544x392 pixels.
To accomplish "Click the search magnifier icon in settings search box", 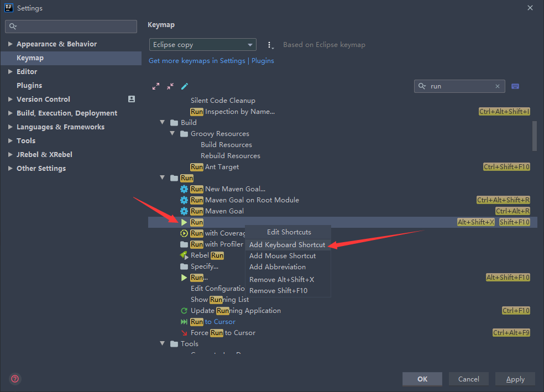I will (13, 27).
